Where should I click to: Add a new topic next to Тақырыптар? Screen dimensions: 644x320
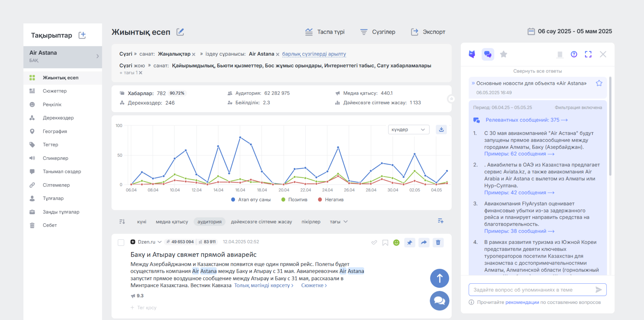[x=82, y=35]
